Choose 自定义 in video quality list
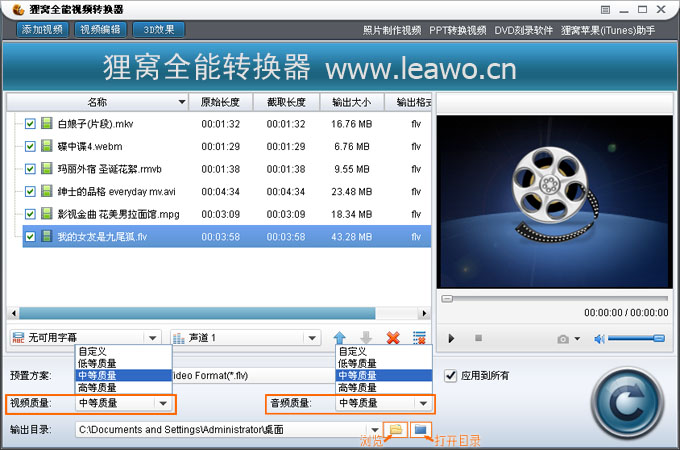Viewport: 680px width, 450px height. [124, 351]
